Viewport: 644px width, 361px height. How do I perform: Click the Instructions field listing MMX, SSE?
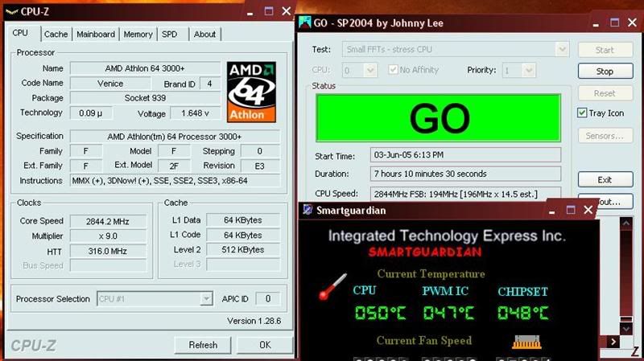coord(175,181)
